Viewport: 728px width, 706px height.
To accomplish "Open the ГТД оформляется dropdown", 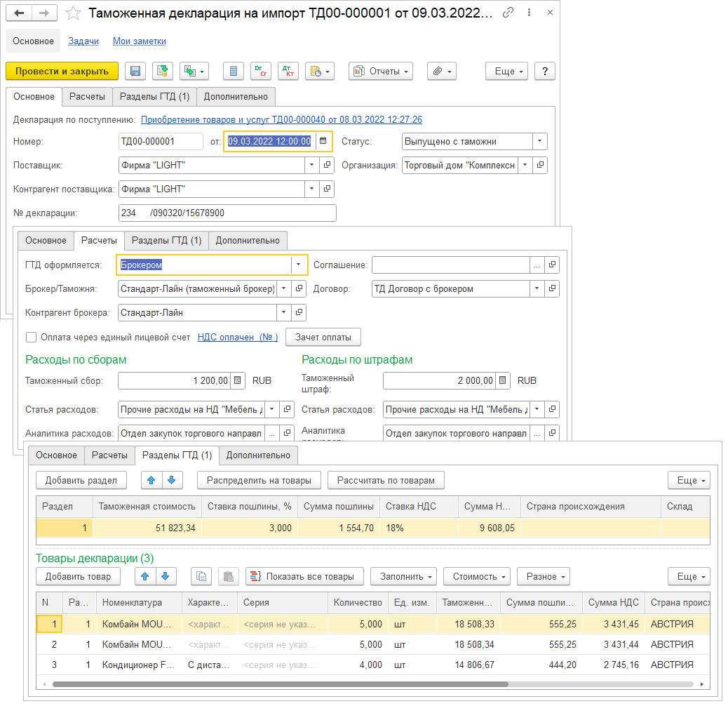I will (299, 265).
